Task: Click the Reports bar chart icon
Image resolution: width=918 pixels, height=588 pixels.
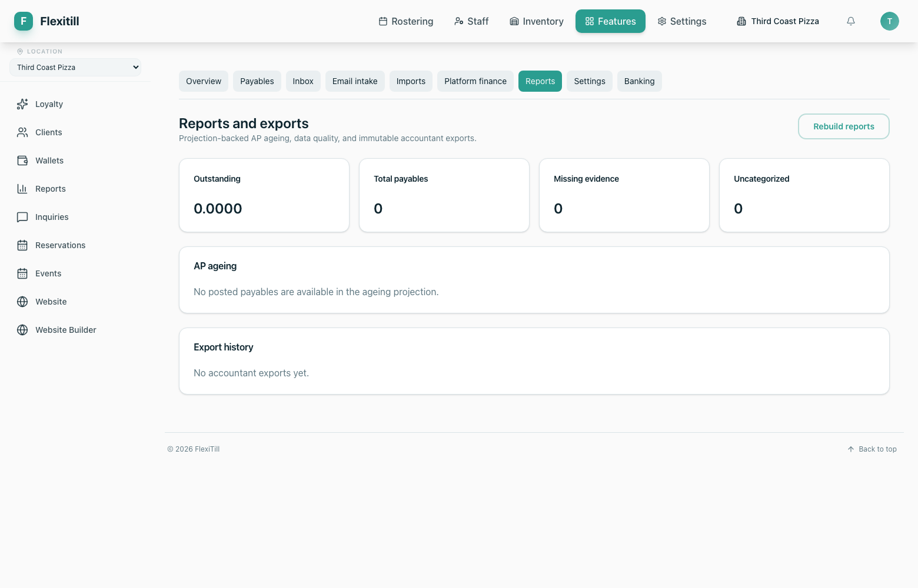Action: point(22,189)
